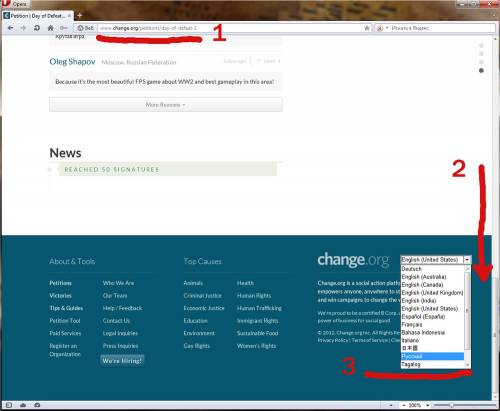Toggle the panels icon in status bar

point(9,405)
